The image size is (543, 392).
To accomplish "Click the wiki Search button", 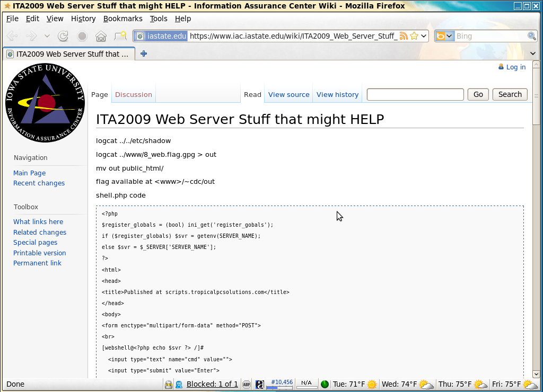I will pyautogui.click(x=510, y=94).
